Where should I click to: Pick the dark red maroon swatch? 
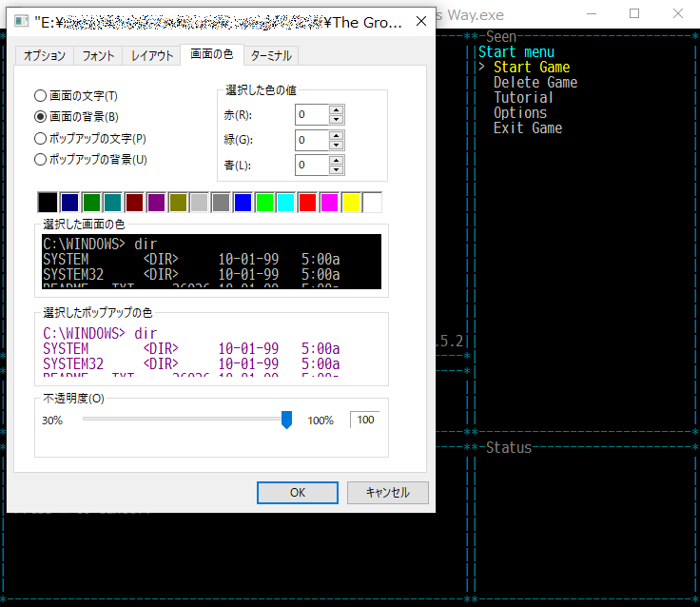tap(134, 203)
